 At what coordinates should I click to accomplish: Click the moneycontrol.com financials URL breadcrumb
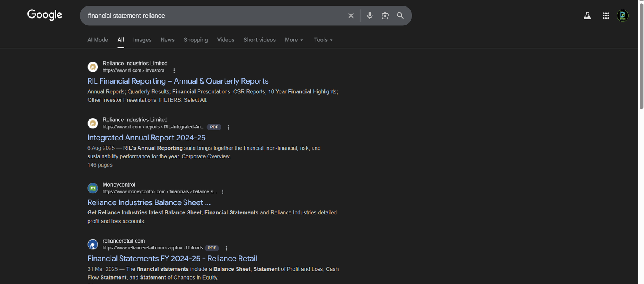coord(159,192)
